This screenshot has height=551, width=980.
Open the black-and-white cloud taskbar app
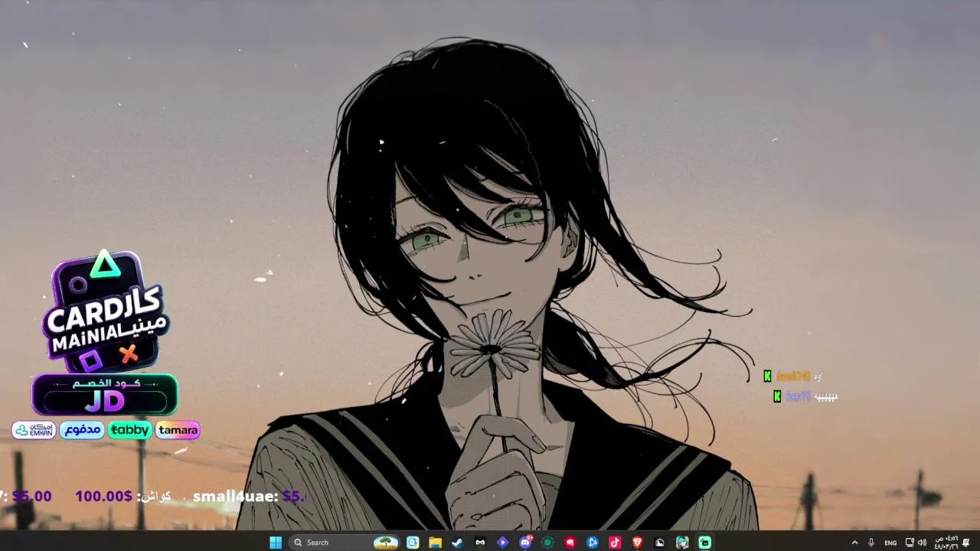(x=660, y=543)
